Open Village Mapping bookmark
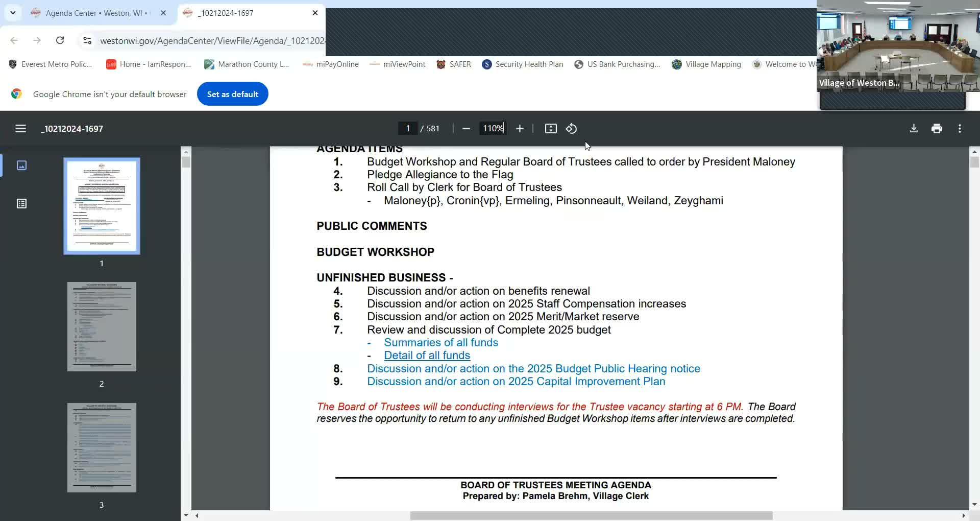 pyautogui.click(x=706, y=64)
